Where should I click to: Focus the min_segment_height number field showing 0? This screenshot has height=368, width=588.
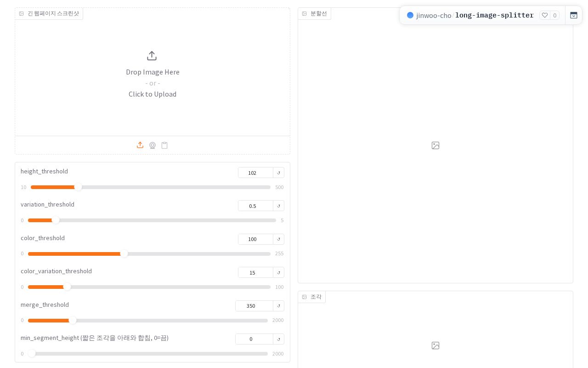(254, 339)
